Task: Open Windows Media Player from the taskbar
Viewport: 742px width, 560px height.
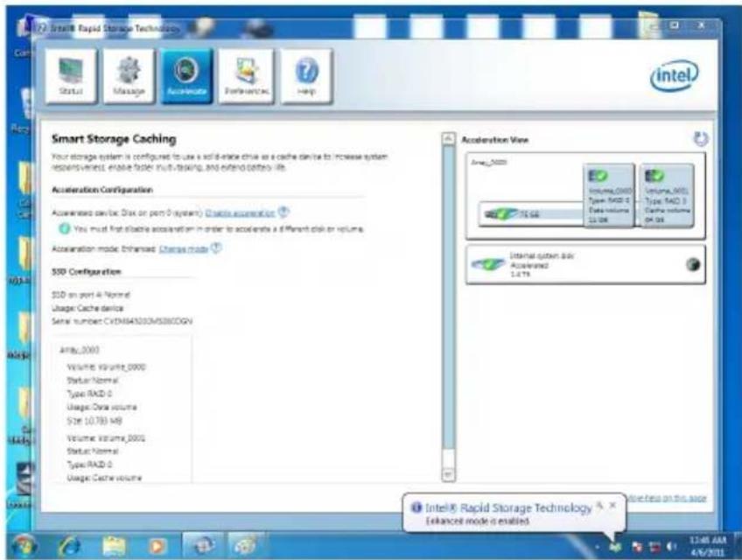Action: pos(157,546)
